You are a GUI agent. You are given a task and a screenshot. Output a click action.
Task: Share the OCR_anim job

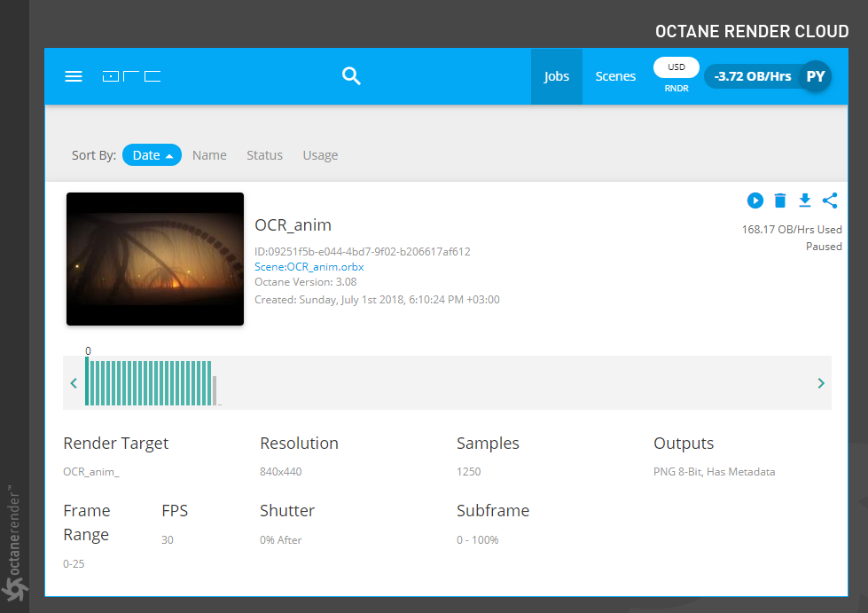pos(830,200)
